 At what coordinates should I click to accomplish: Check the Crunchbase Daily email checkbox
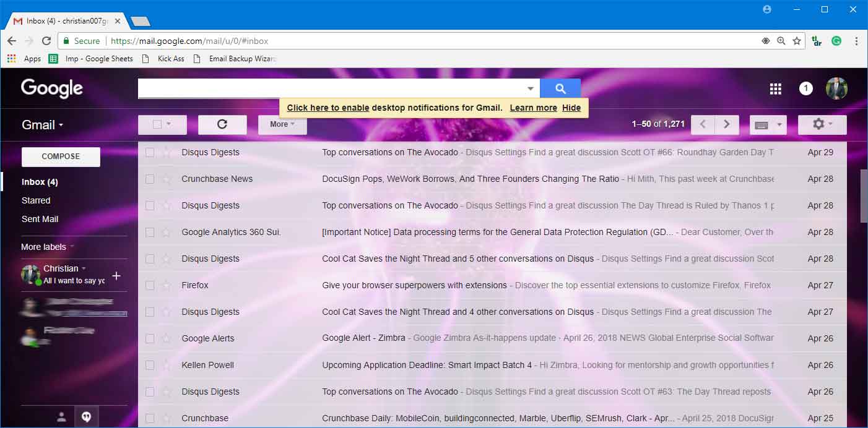pos(149,419)
